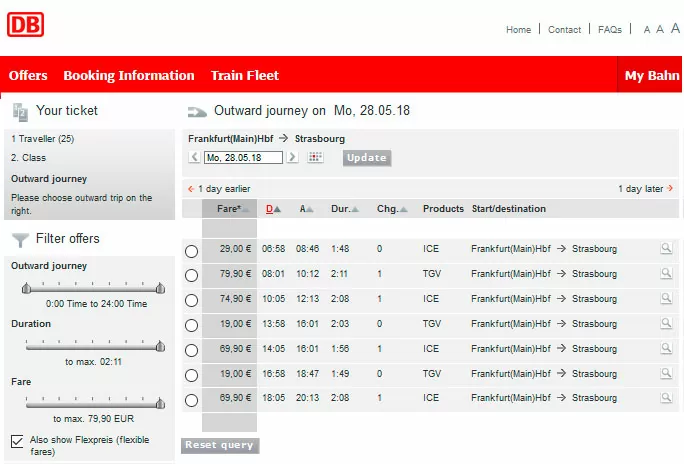
Task: Click Outward journey time slider right handle
Action: 161,288
